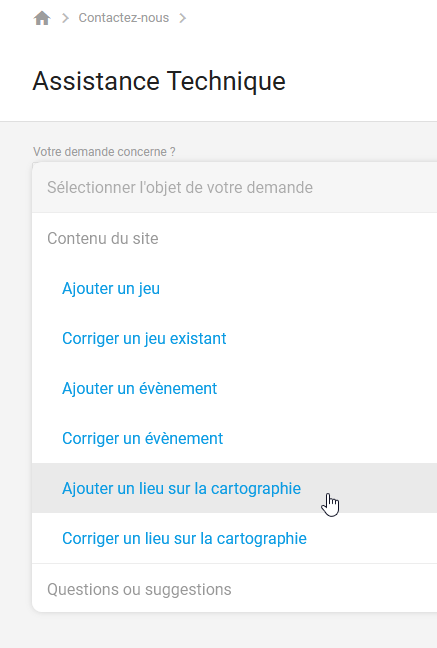Click the 'Votre demande concerne ?' field label
This screenshot has height=648, width=437.
click(x=104, y=152)
